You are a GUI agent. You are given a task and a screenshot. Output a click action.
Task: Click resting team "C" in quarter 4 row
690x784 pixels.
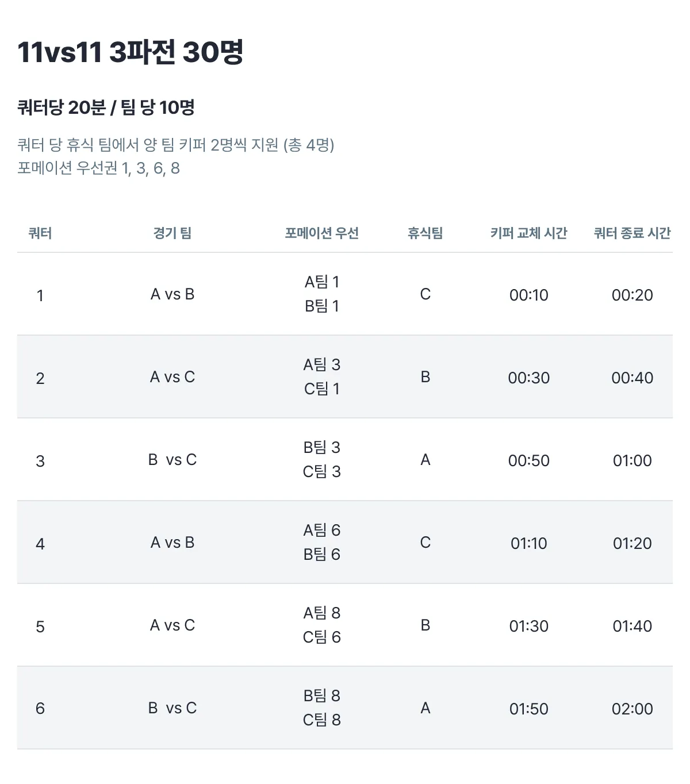pyautogui.click(x=425, y=543)
